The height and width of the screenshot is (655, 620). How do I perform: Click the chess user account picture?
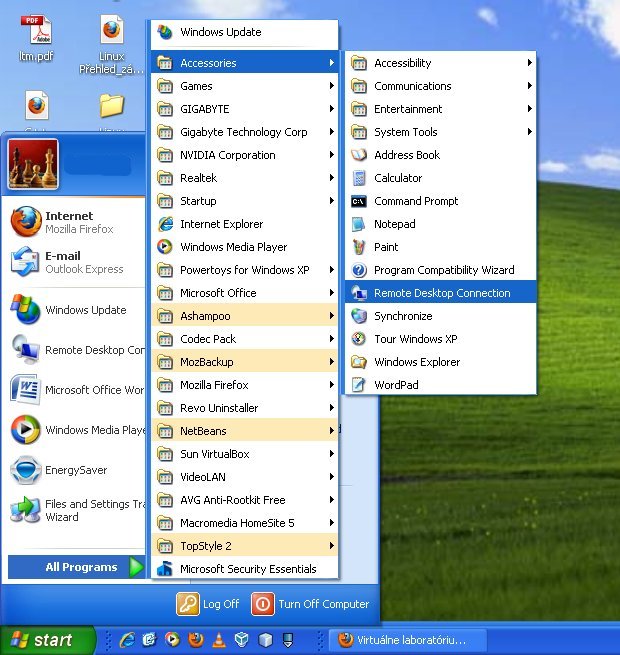[33, 164]
